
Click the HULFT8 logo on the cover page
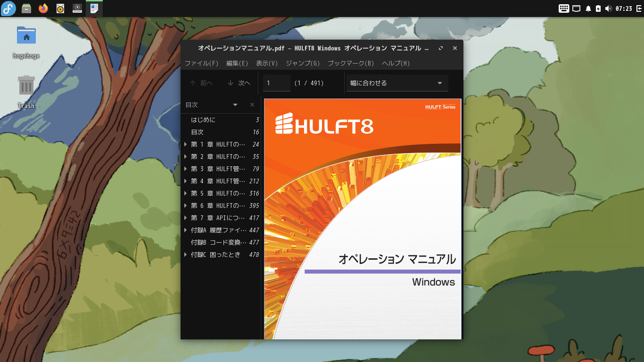click(x=324, y=124)
